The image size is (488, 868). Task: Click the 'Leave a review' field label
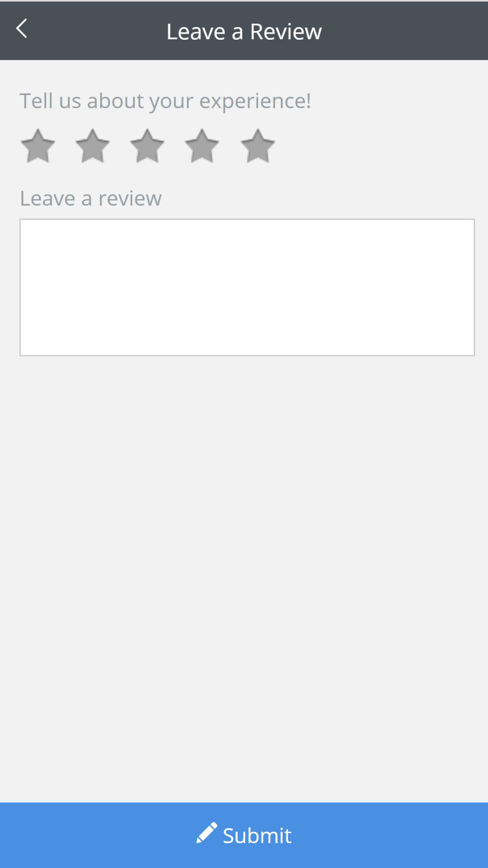click(x=91, y=198)
